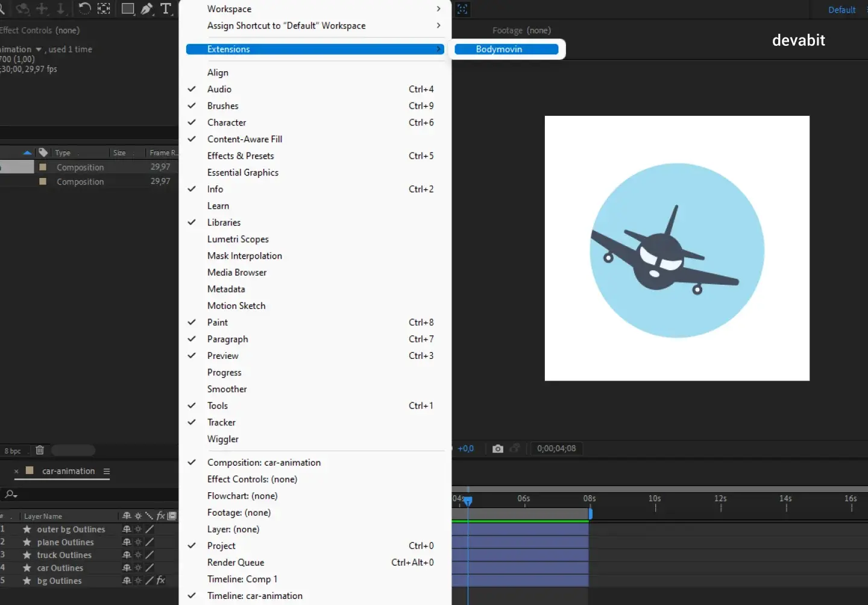
Task: Click the trash icon in Project panel
Action: [40, 450]
